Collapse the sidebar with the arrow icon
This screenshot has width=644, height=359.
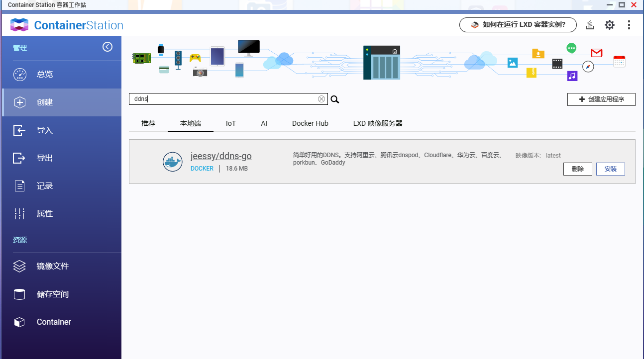(107, 47)
